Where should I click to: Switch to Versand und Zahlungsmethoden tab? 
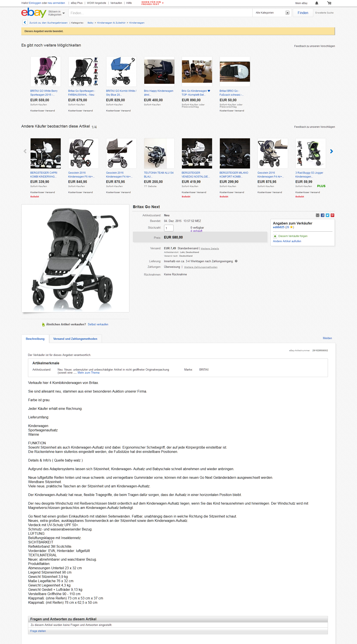tap(75, 339)
